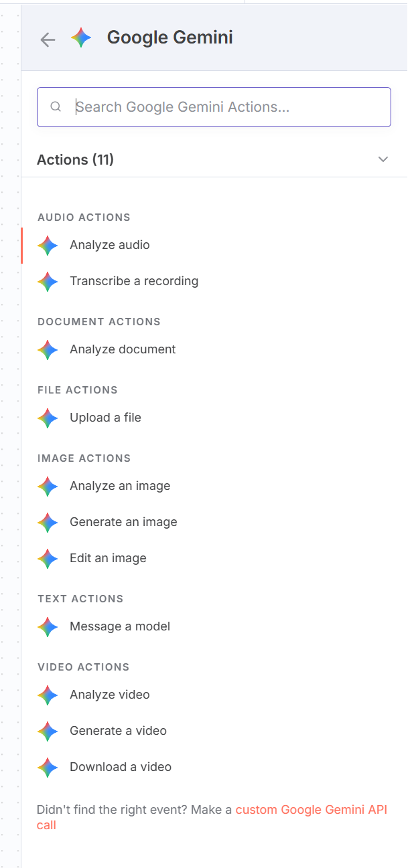
Task: Collapse the Actions list with chevron
Action: (x=383, y=159)
